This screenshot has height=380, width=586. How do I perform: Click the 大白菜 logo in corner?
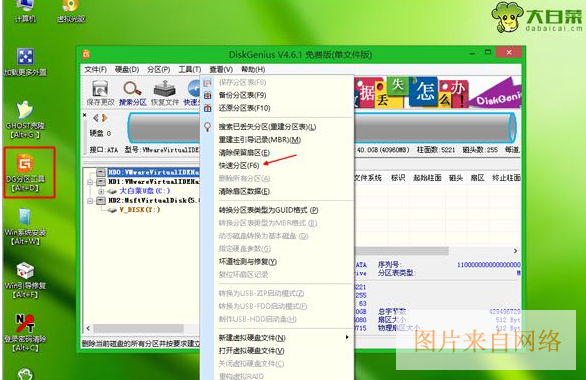(537, 17)
